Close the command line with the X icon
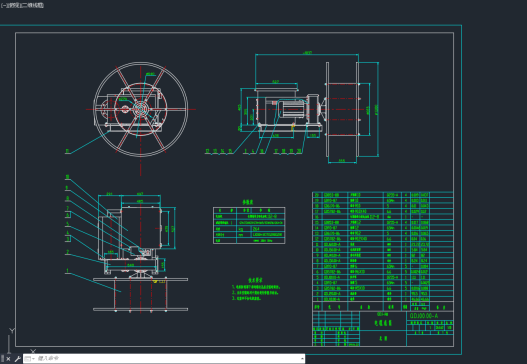Screen dimensions: 527x364 [x=8, y=359]
